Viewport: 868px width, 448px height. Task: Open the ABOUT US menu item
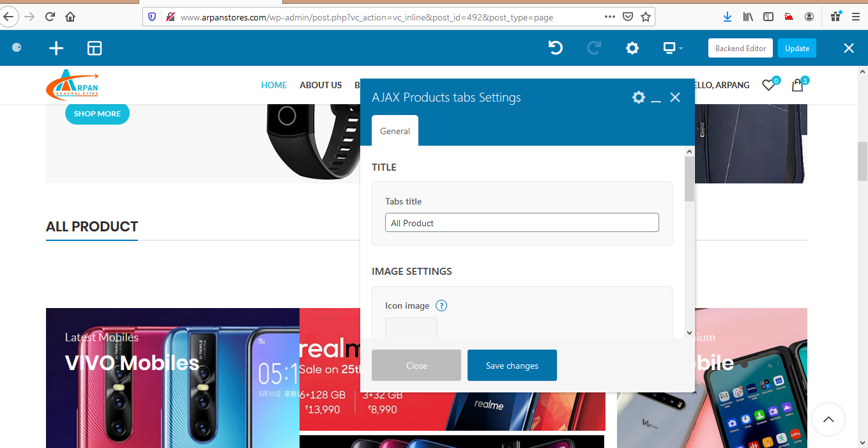pos(321,85)
